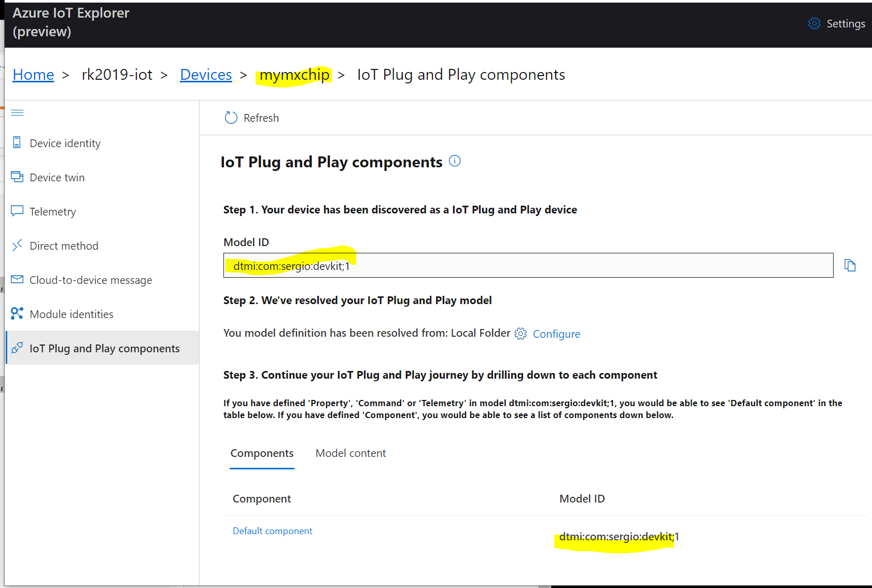This screenshot has height=588, width=872.
Task: Collapse the sidebar hamburger menu
Action: pyautogui.click(x=17, y=112)
